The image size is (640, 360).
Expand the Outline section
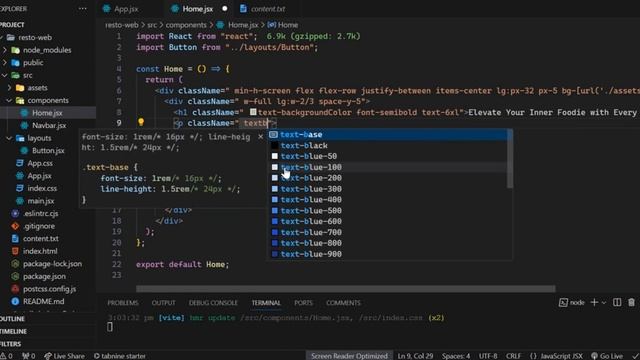[12, 319]
